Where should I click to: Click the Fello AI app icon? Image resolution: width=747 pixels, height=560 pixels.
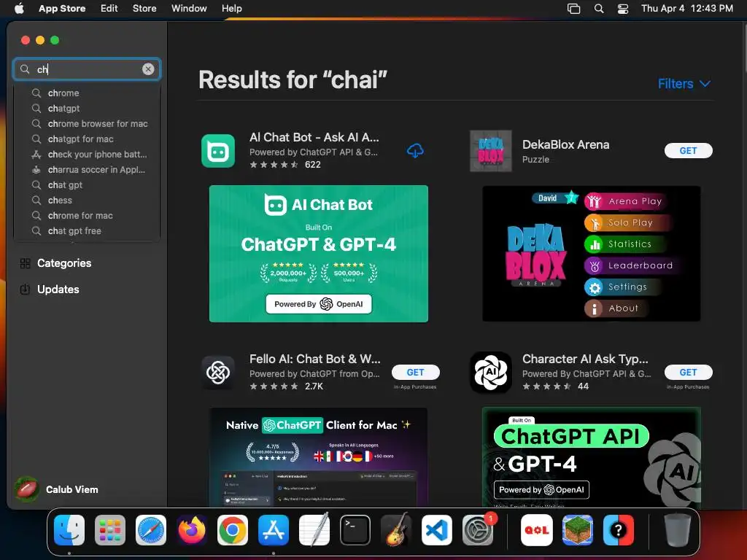coord(218,373)
